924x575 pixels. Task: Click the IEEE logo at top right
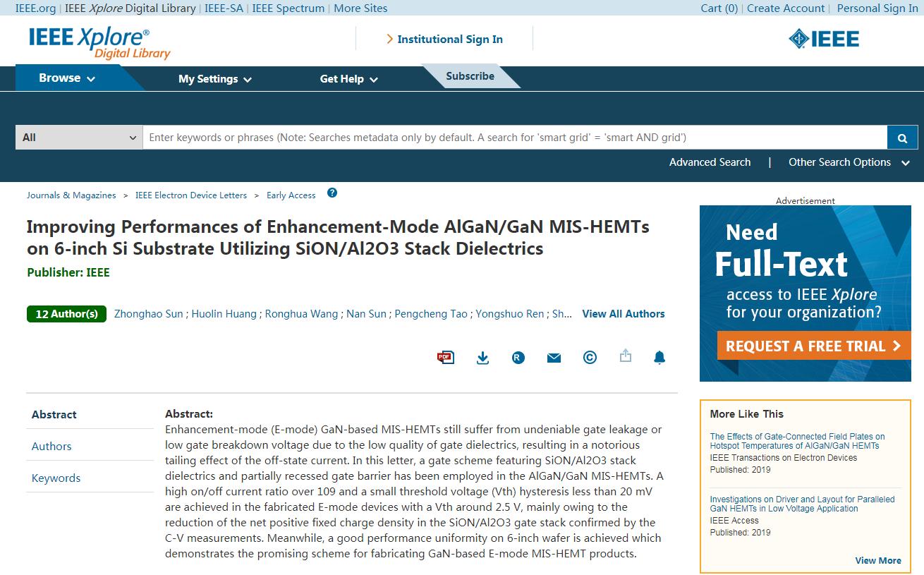coord(824,39)
